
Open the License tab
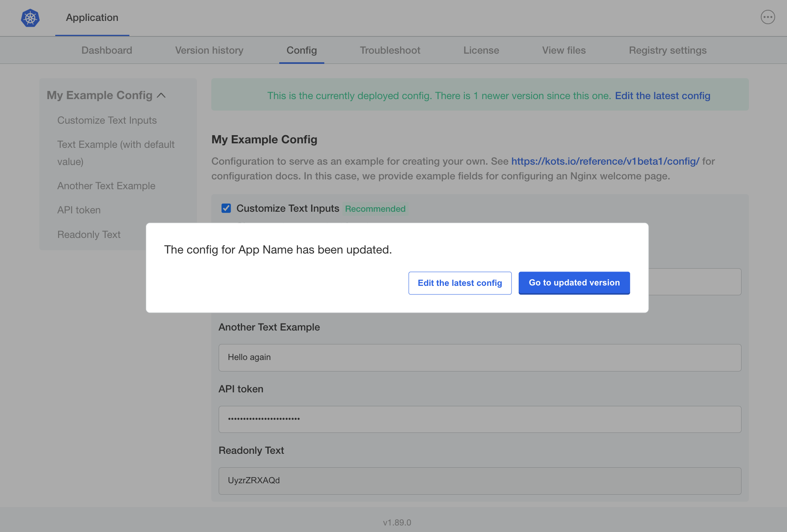click(x=482, y=50)
